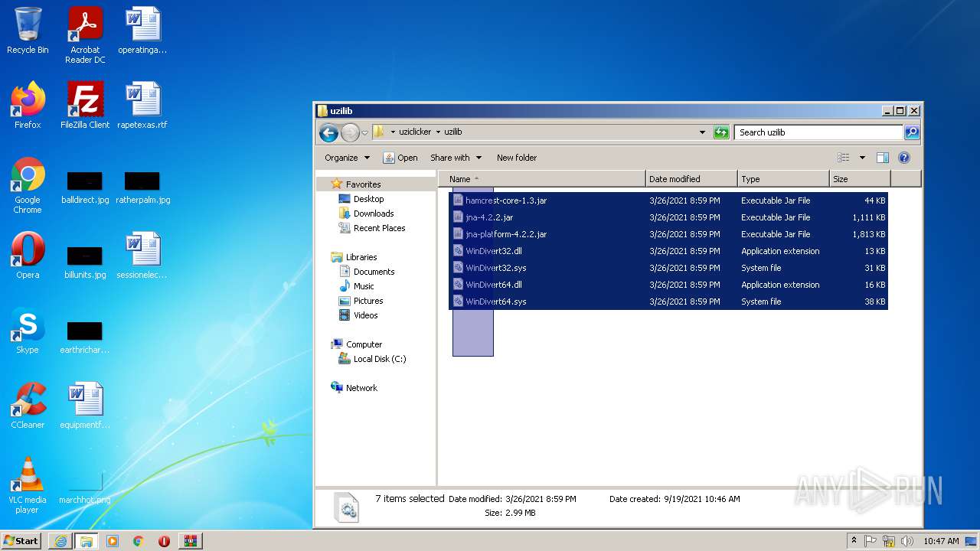The height and width of the screenshot is (551, 980).
Task: Open the Videos library
Action: click(365, 315)
